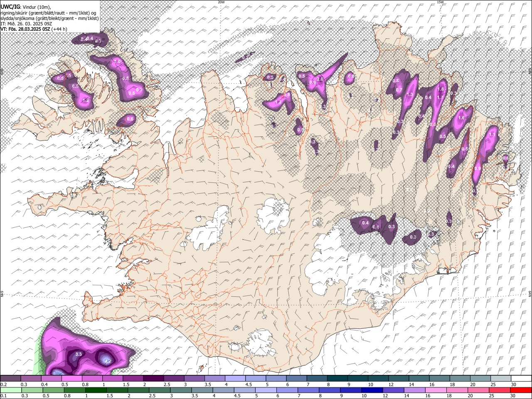532x399 pixels.
Task: Click the 30 label in bottom legend row
Action: pos(514,396)
